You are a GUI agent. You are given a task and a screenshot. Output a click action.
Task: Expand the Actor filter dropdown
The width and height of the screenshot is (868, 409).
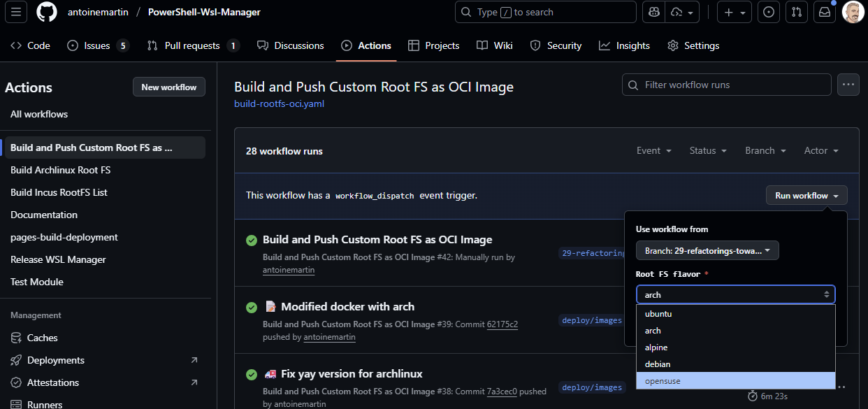821,150
